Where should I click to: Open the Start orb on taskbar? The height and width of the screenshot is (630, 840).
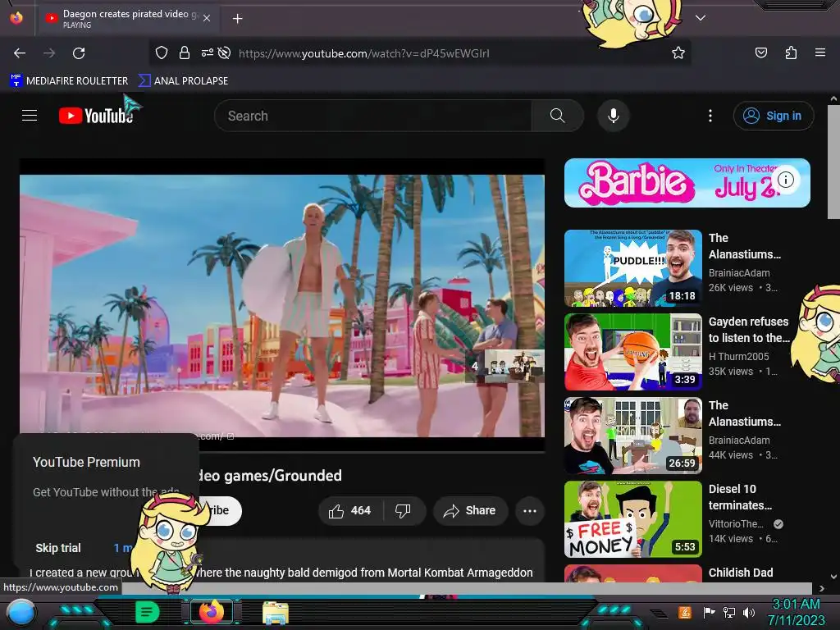pos(21,613)
